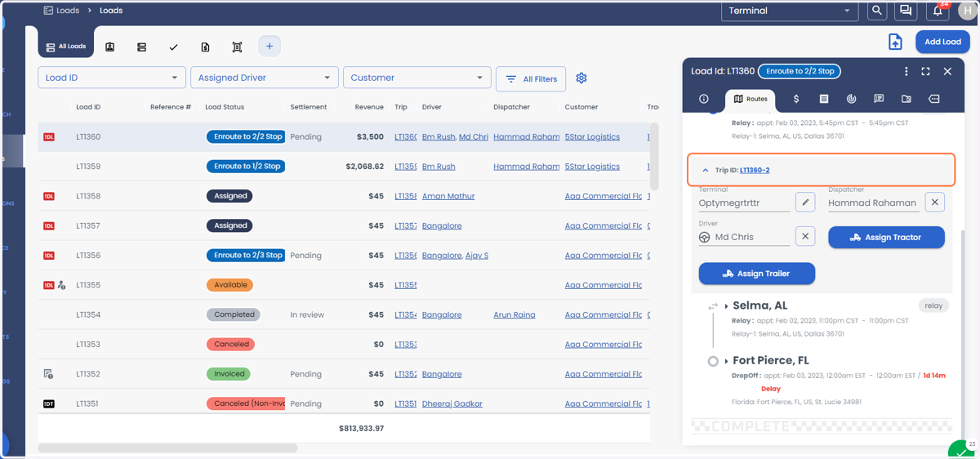Open the stacked rows view tab icon

click(141, 47)
